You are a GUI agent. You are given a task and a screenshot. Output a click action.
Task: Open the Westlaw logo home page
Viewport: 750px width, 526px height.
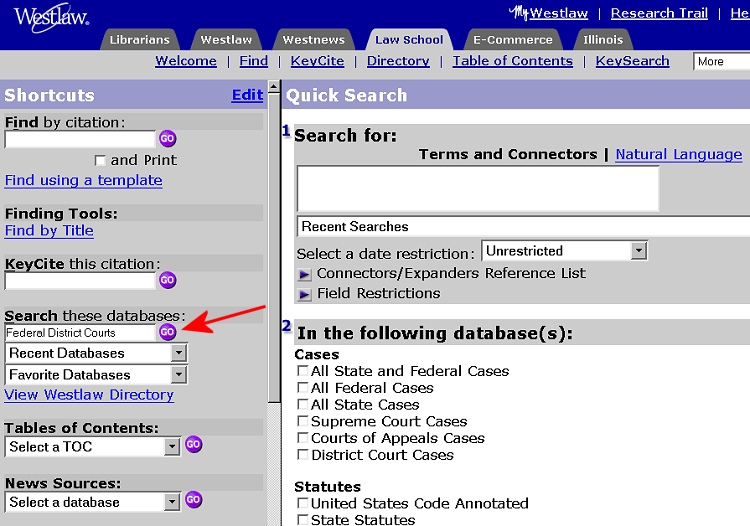[51, 18]
